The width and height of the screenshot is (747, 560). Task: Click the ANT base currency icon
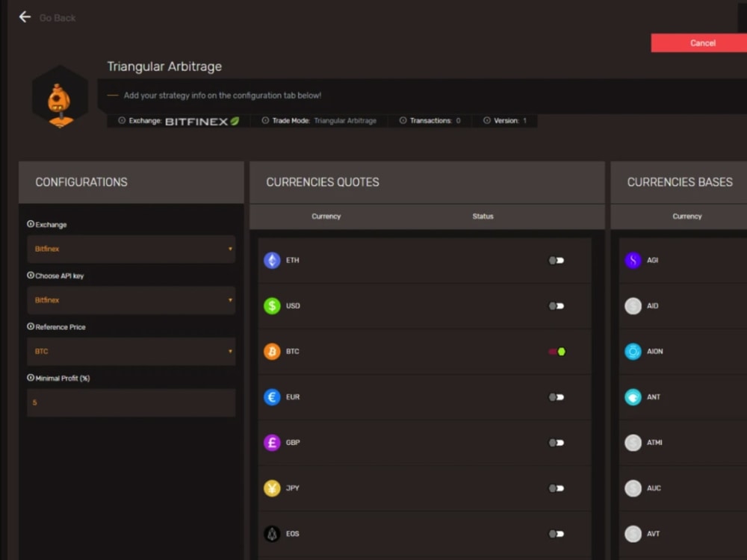[633, 397]
